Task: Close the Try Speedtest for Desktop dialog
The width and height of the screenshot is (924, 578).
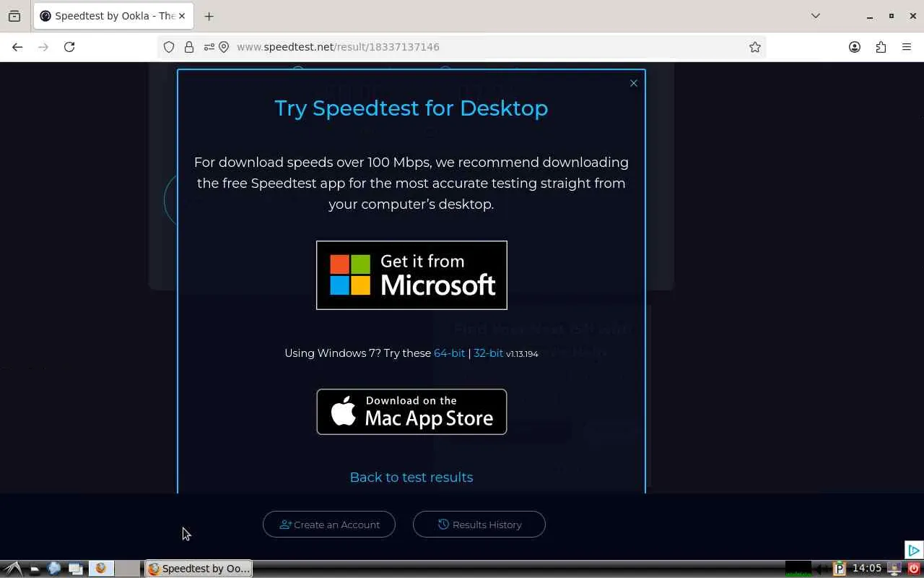Action: pyautogui.click(x=634, y=83)
